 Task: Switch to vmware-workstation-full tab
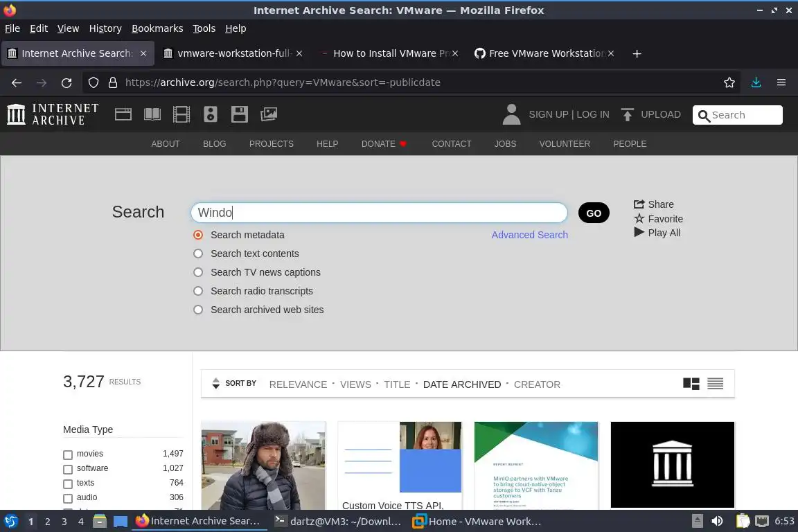(x=233, y=53)
